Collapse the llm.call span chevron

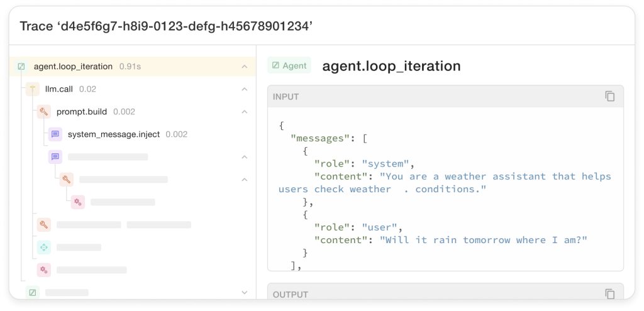pos(245,89)
